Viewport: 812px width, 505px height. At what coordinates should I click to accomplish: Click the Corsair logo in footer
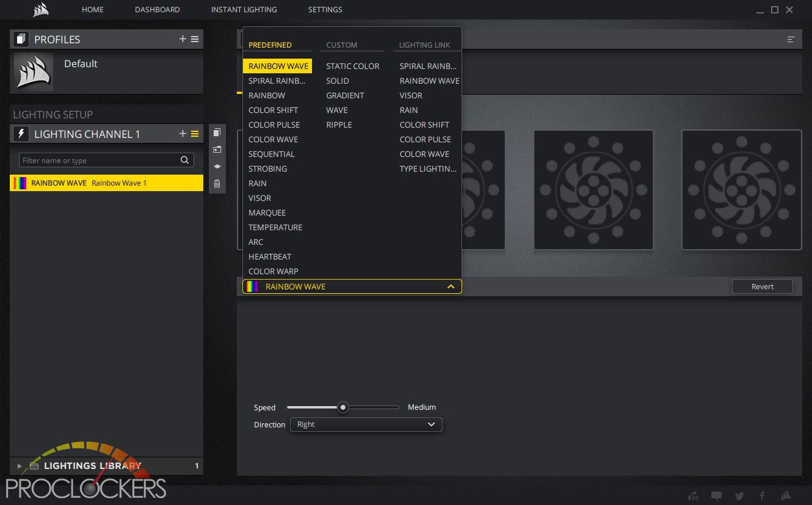pos(786,496)
